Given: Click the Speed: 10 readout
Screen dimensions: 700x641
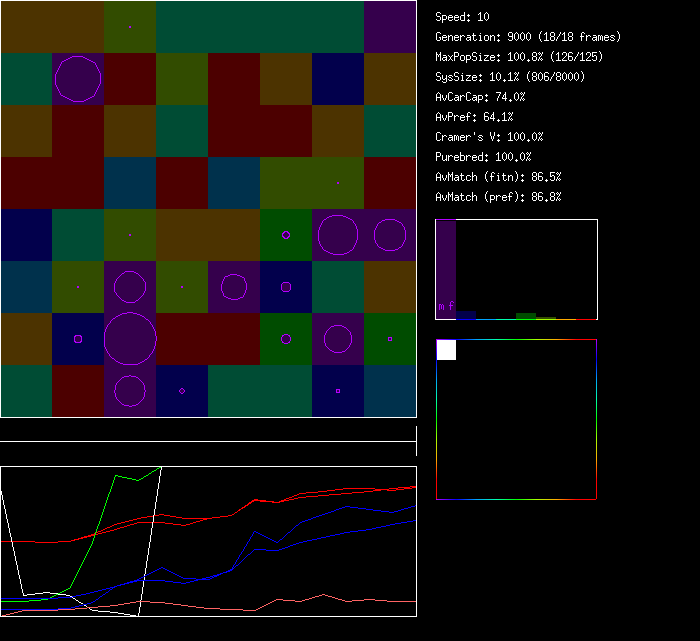Looking at the screenshot, I should [462, 17].
